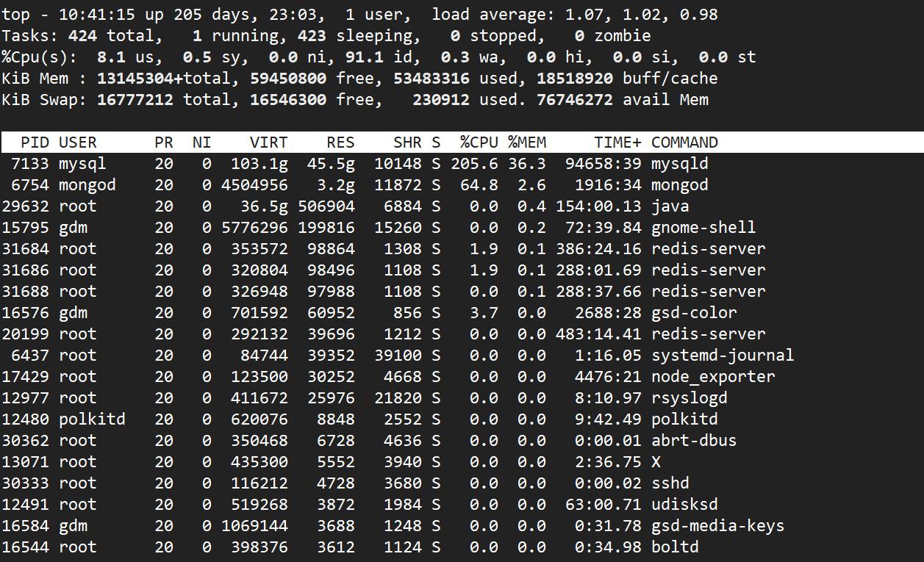Click the USER column header

point(78,143)
